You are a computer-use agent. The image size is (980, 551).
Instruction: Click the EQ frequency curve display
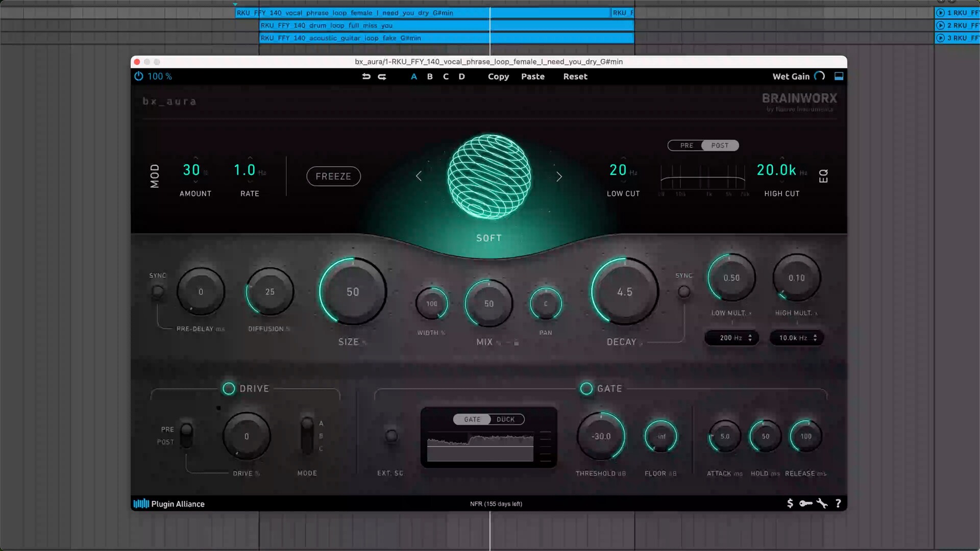pyautogui.click(x=703, y=179)
